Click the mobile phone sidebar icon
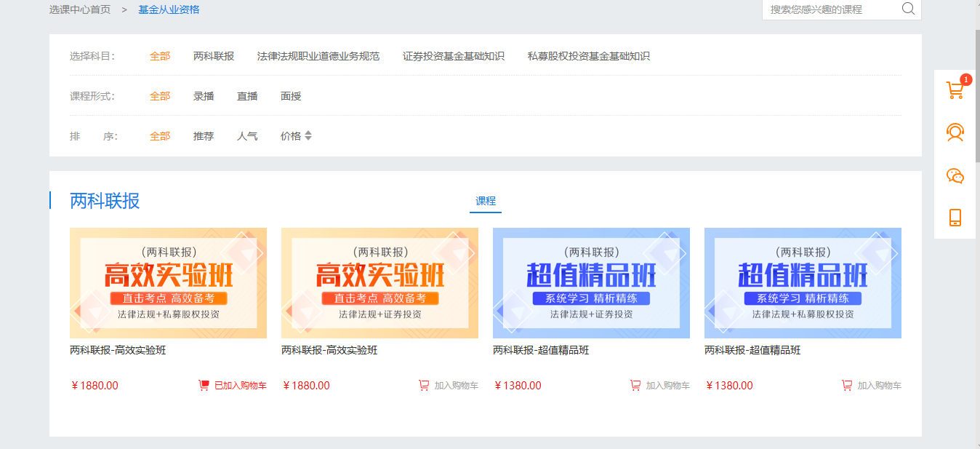This screenshot has width=980, height=449. 955,218
